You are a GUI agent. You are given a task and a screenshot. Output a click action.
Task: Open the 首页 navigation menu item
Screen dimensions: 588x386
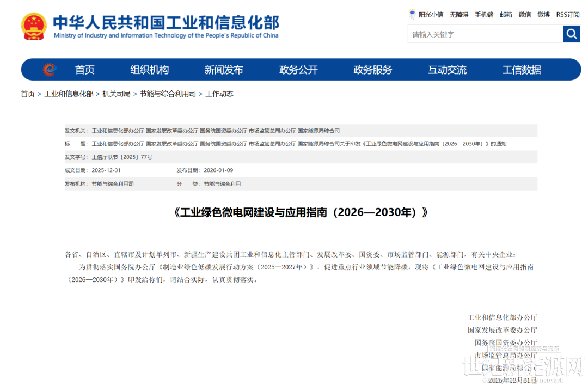[85, 70]
